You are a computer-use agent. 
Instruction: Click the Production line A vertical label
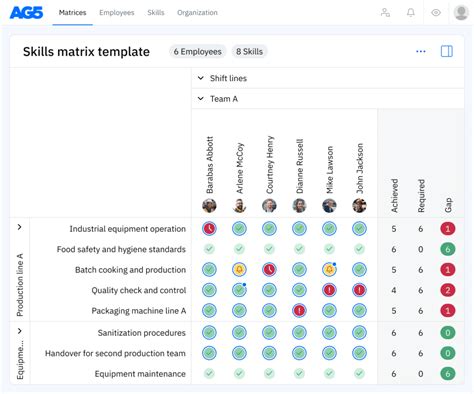tap(20, 285)
